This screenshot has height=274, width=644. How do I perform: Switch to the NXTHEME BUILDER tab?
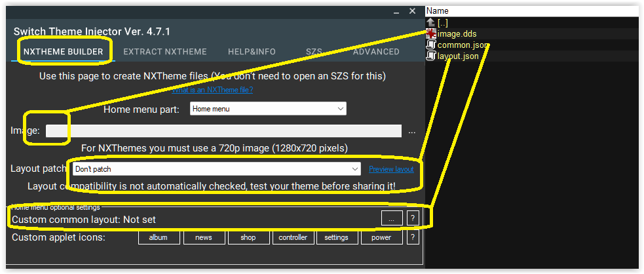(x=63, y=52)
